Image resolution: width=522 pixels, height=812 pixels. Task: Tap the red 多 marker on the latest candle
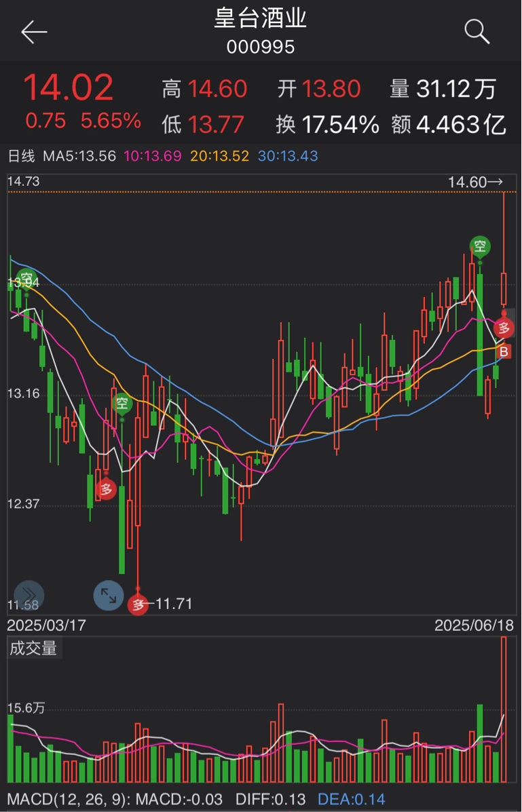point(504,328)
